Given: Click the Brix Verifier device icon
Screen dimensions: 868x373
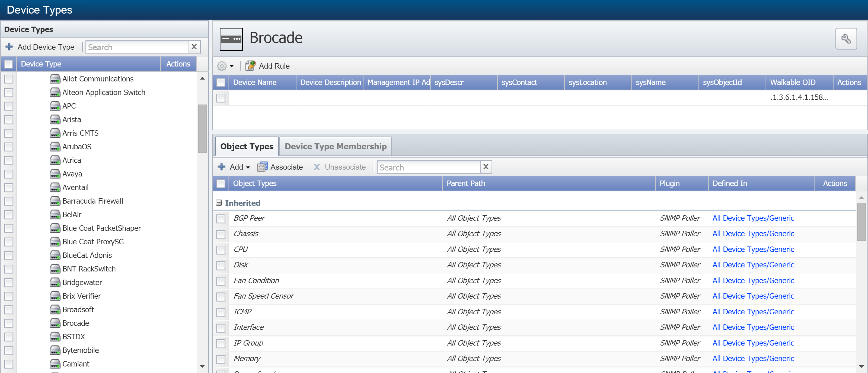Looking at the screenshot, I should (x=55, y=296).
